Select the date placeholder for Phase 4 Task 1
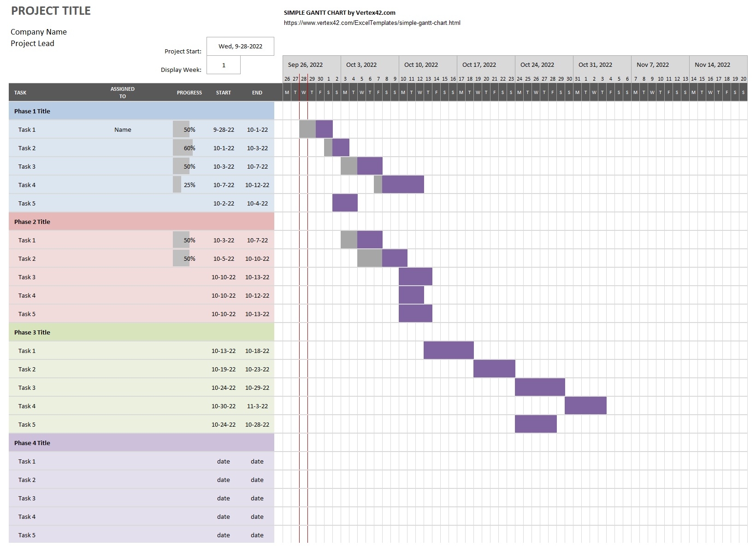The image size is (756, 552). coord(224,461)
